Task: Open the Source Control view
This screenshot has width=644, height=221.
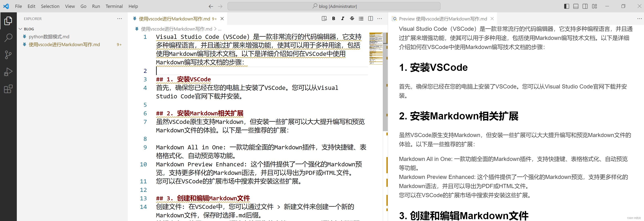Action: click(x=8, y=55)
